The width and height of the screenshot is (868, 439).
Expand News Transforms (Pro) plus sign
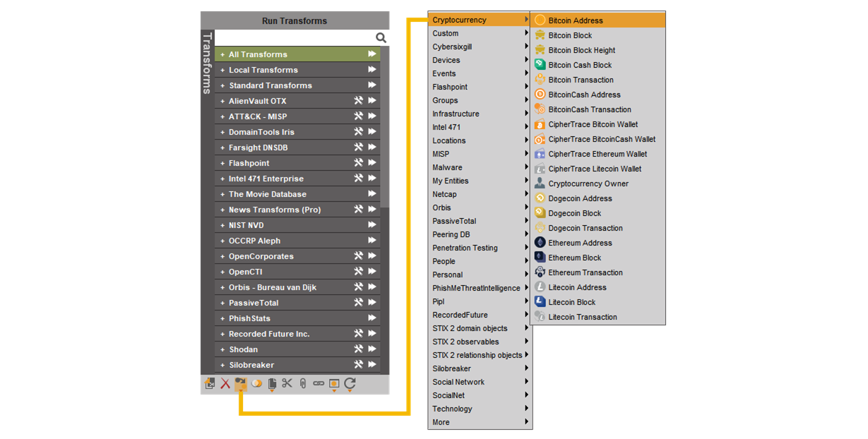pos(222,210)
